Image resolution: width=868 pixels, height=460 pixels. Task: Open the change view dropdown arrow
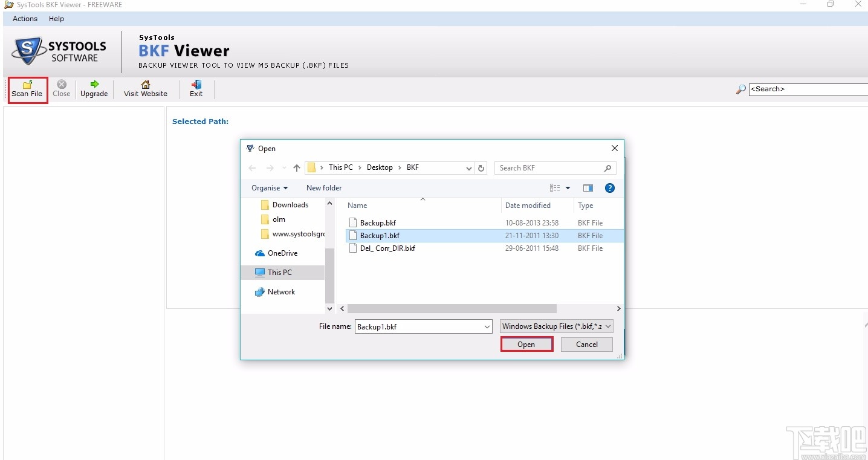coord(568,188)
